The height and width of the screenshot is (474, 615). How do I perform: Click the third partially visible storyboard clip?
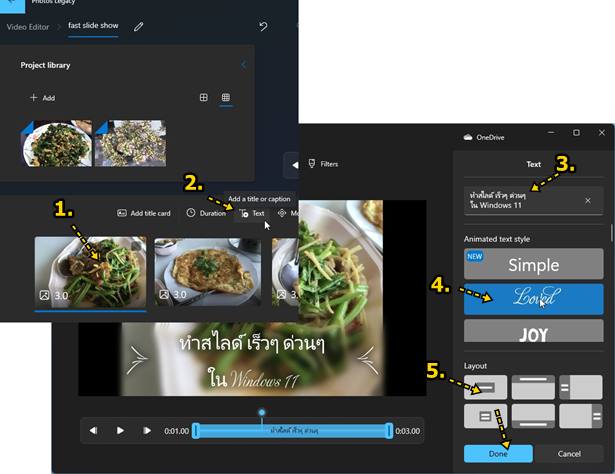(x=285, y=272)
